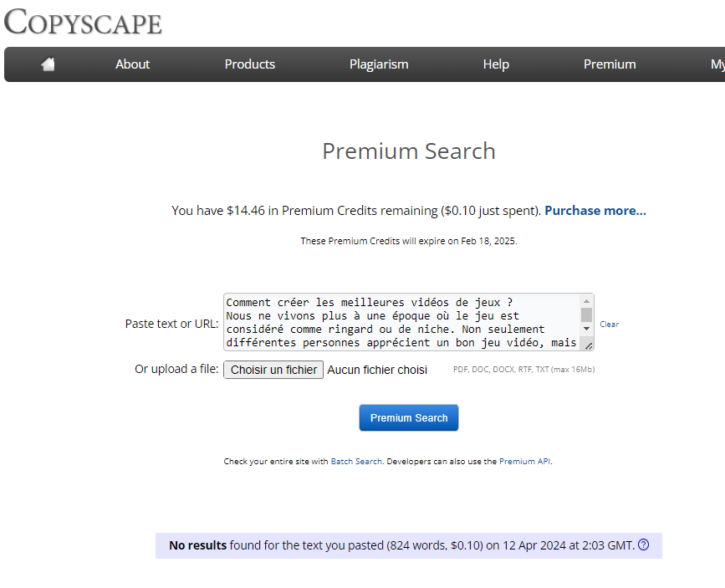
Task: Click 'Aucun fichier choisi' file status text
Action: (x=377, y=370)
